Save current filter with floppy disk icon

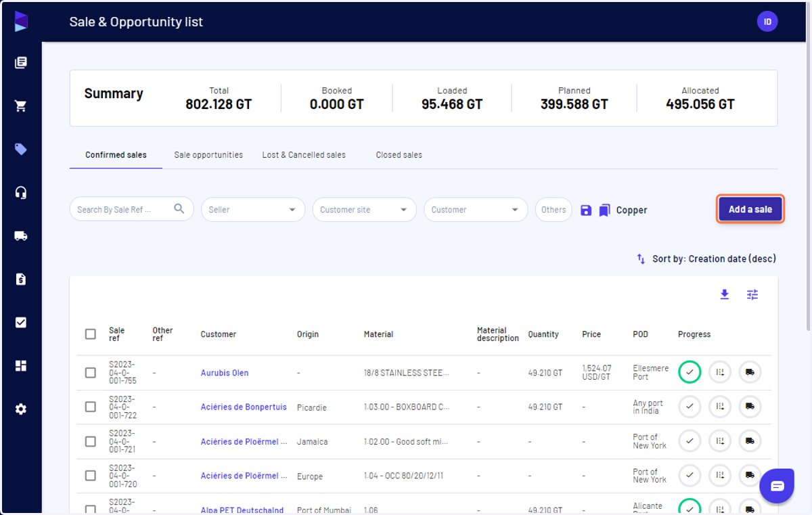pyautogui.click(x=586, y=210)
